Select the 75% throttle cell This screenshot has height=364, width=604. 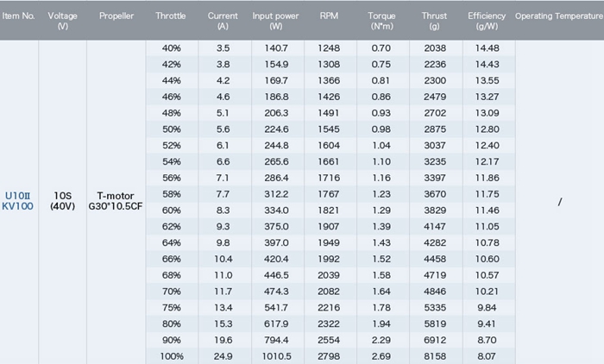172,308
